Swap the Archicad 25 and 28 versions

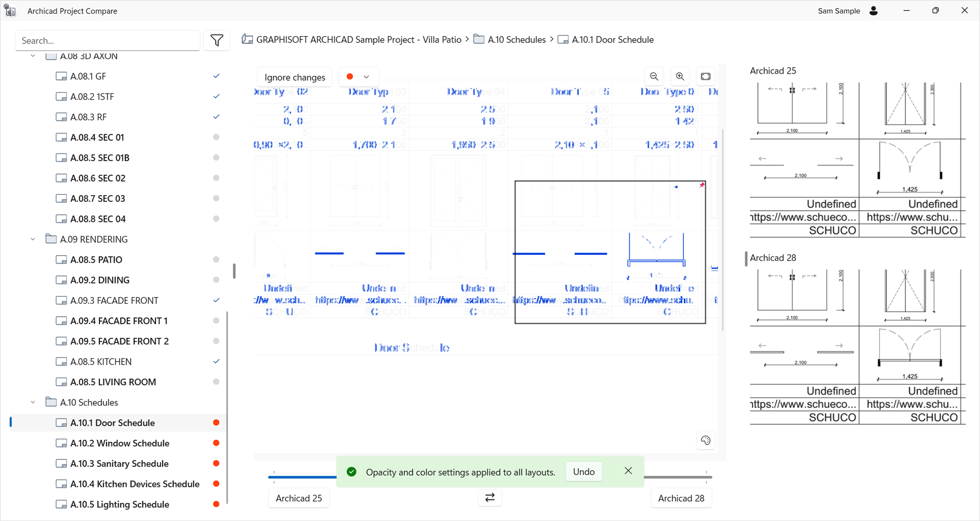489,498
